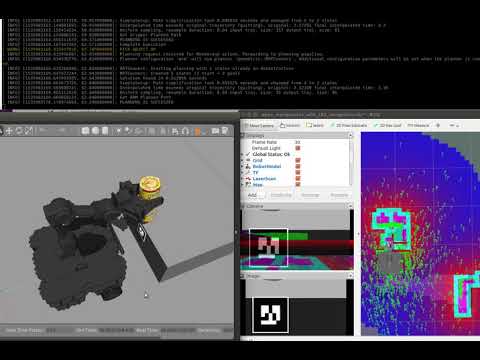Click the marker image in Image panel
The height and width of the screenshot is (360, 480).
click(270, 315)
